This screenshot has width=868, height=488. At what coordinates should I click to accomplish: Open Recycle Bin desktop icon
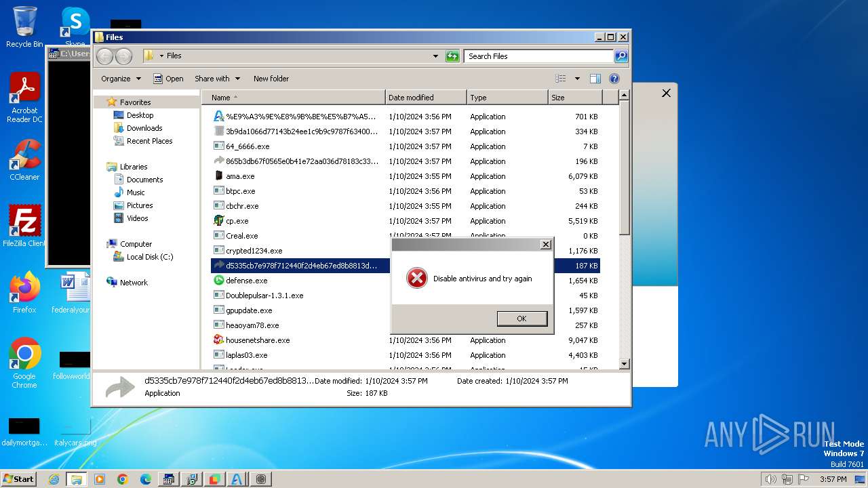[24, 27]
